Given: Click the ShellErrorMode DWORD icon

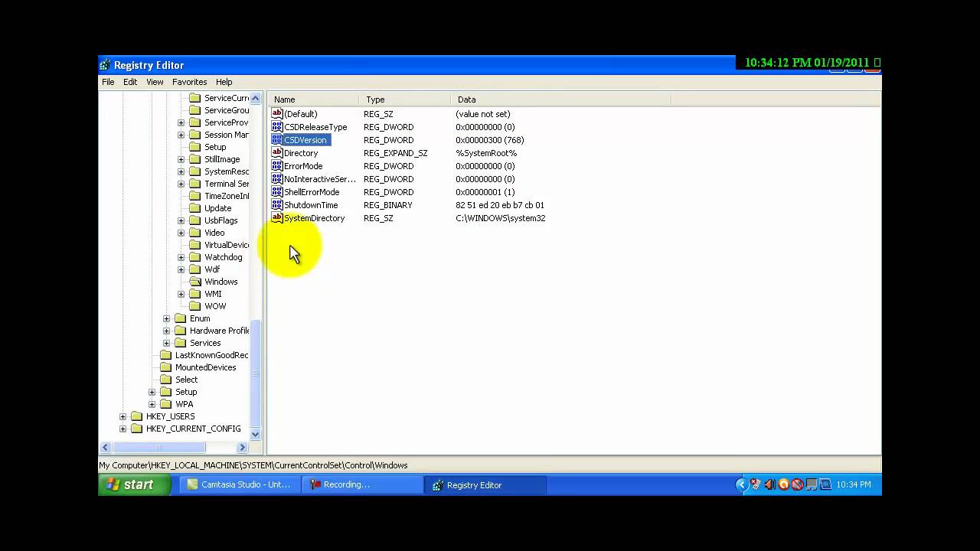Looking at the screenshot, I should [277, 192].
